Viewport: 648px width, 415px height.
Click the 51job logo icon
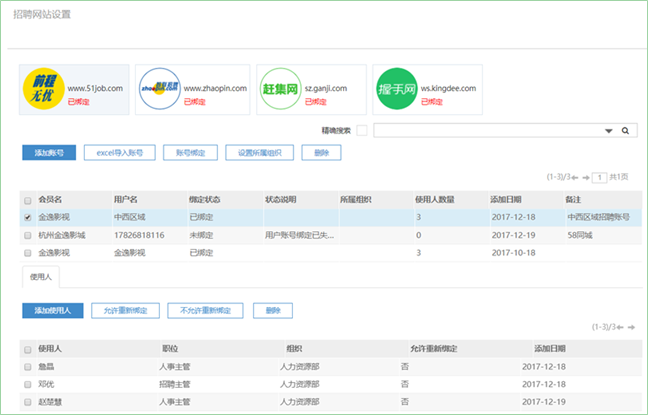coord(42,89)
